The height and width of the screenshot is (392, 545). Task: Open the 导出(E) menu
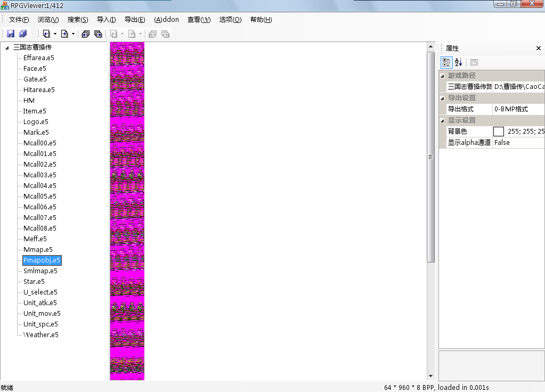tap(134, 20)
